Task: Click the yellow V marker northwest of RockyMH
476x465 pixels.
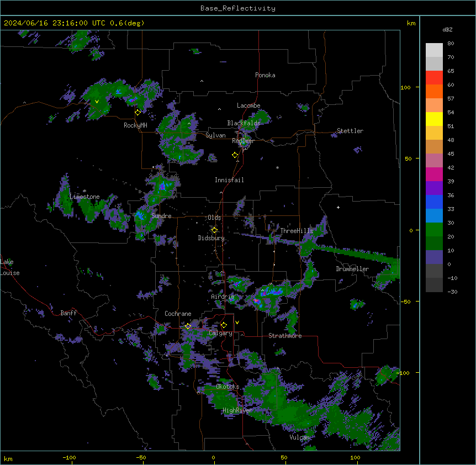Action: click(97, 102)
